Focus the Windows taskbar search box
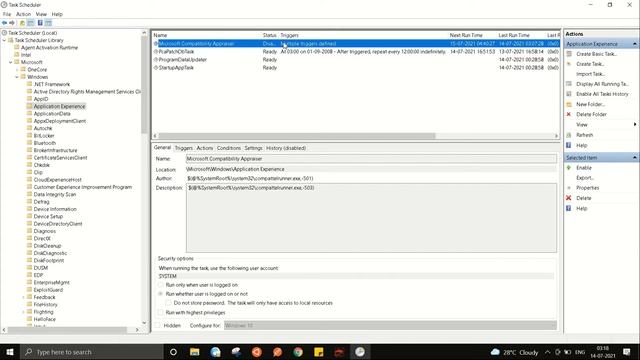 tap(91, 352)
